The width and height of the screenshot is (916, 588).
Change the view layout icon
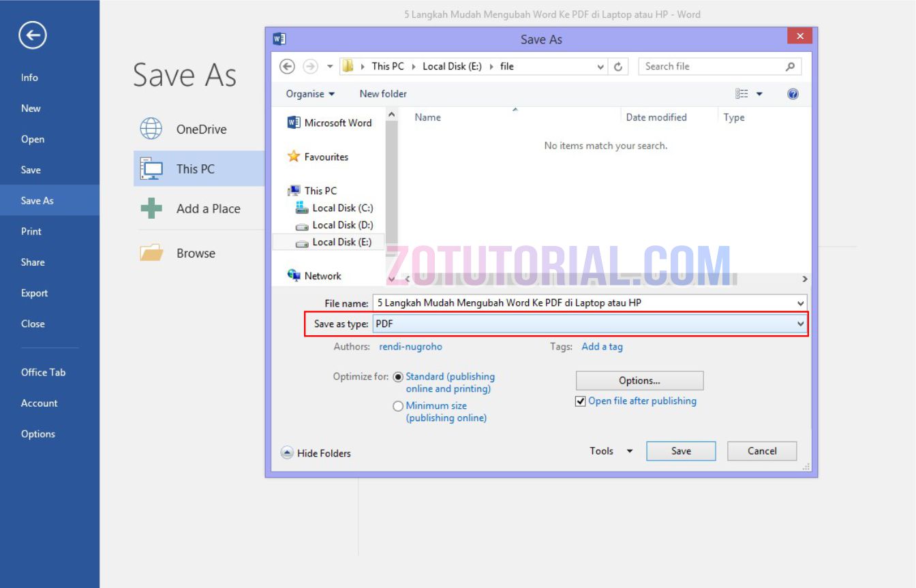(x=742, y=94)
